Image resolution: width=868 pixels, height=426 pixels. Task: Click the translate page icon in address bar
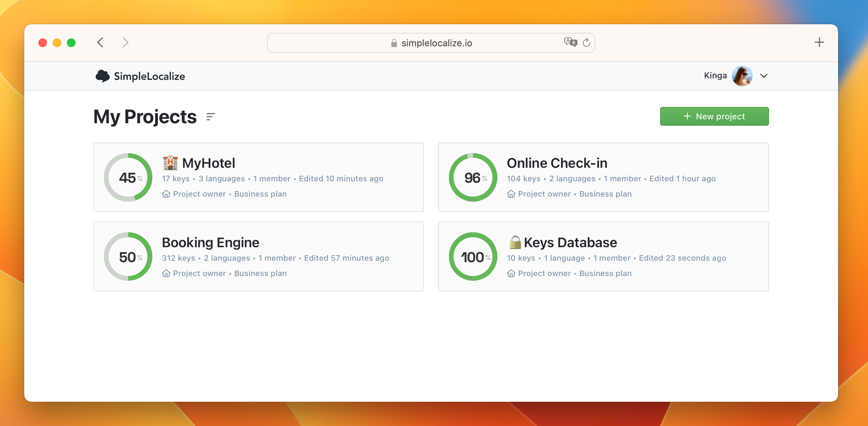570,42
